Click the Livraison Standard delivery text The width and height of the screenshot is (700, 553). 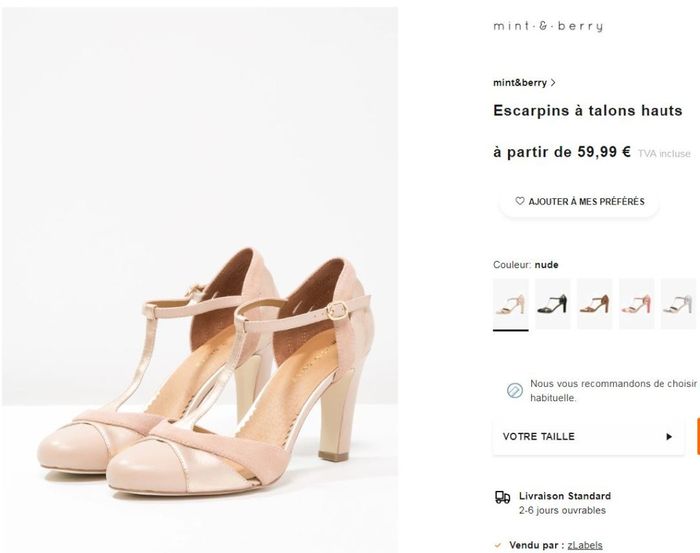coord(565,496)
